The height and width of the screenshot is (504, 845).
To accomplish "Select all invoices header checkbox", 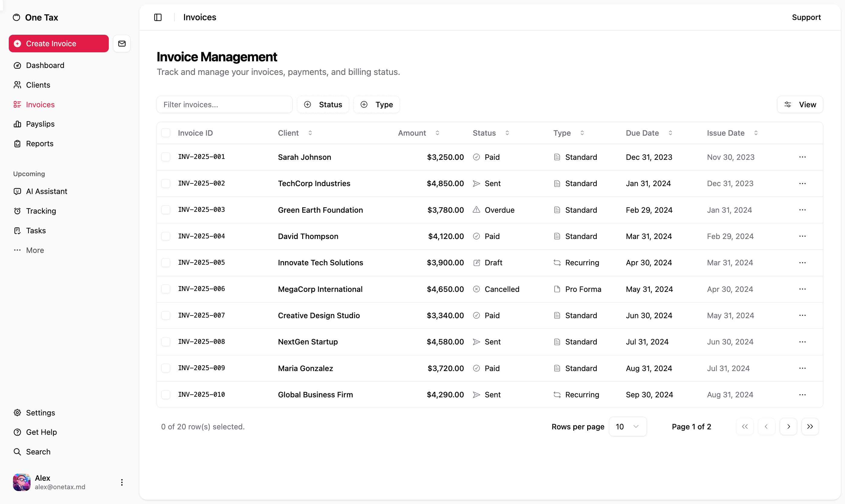I will [x=166, y=133].
